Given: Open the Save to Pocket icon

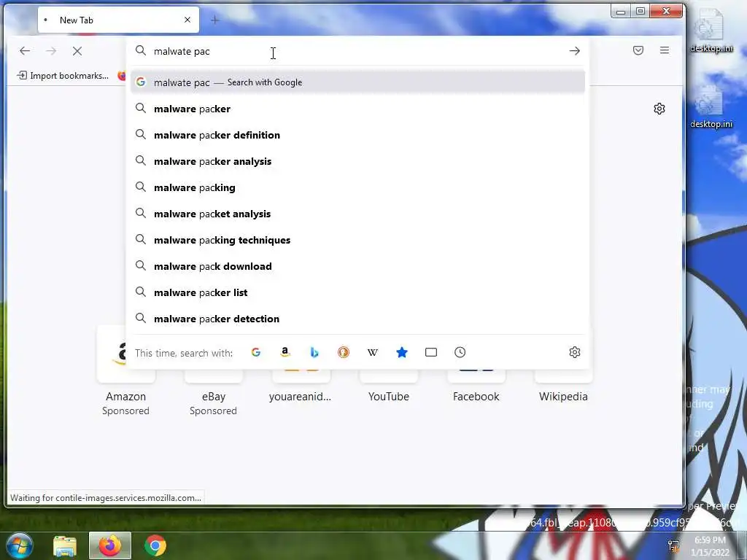Looking at the screenshot, I should click(638, 50).
